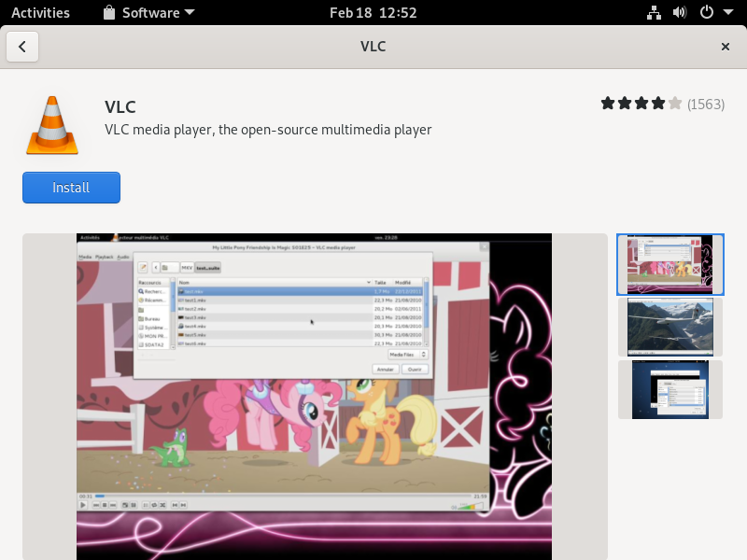Go back using the back arrow button
This screenshot has width=747, height=560.
click(22, 47)
